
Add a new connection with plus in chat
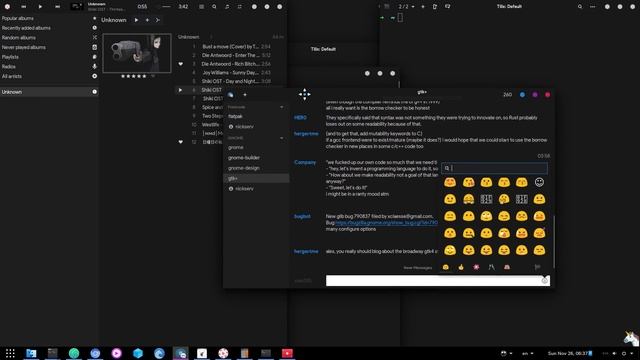pos(245,95)
